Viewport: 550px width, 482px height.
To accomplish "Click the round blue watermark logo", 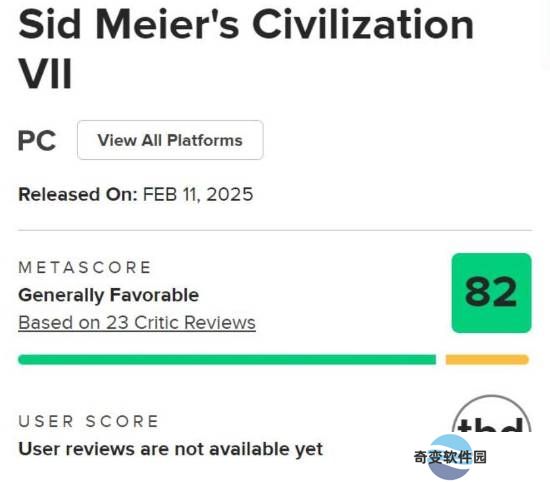I will (x=450, y=457).
